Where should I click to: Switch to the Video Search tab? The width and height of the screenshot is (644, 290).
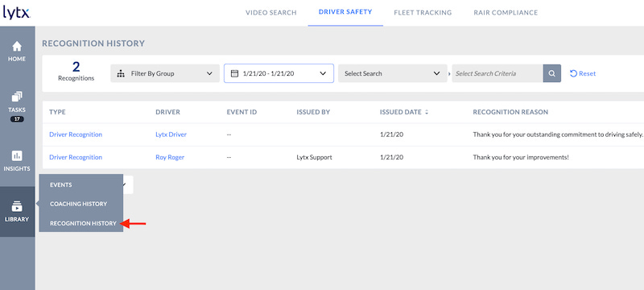271,13
